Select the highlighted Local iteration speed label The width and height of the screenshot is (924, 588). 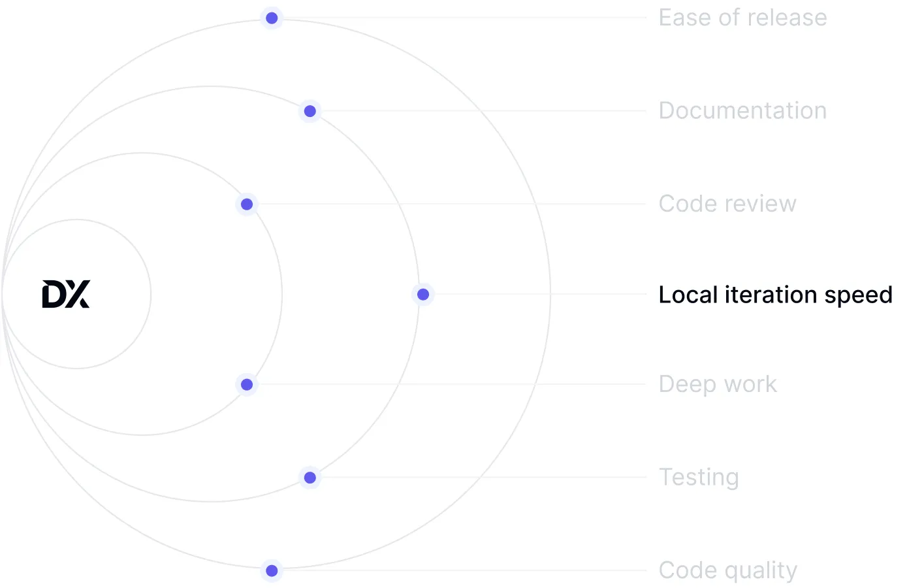pyautogui.click(x=775, y=295)
